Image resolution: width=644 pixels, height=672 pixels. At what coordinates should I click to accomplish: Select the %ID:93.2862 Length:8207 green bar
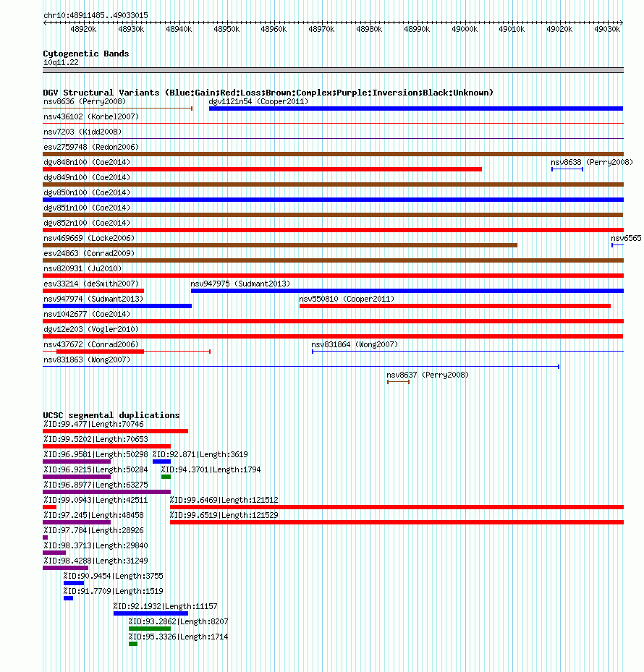[x=150, y=629]
